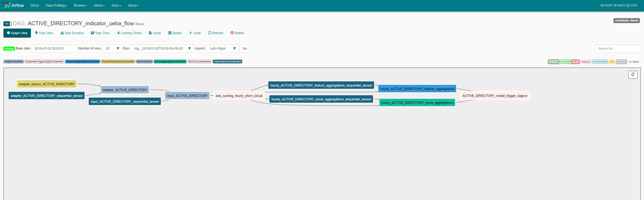
Task: View the DAG Code
Action: (195, 33)
